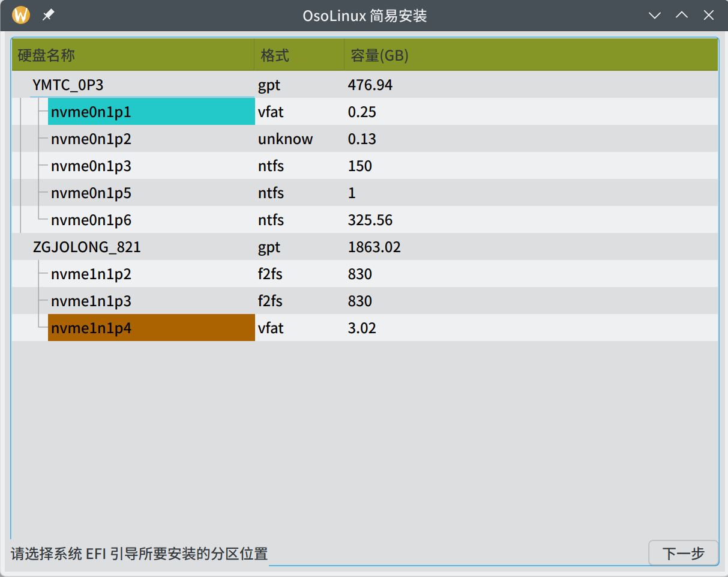
Task: Minimize the installer window
Action: pyautogui.click(x=655, y=16)
